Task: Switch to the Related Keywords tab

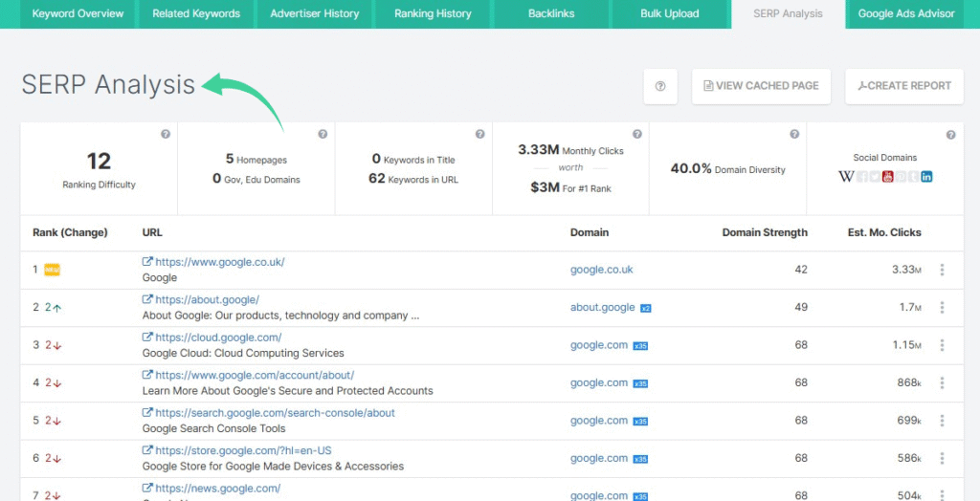Action: pos(195,13)
